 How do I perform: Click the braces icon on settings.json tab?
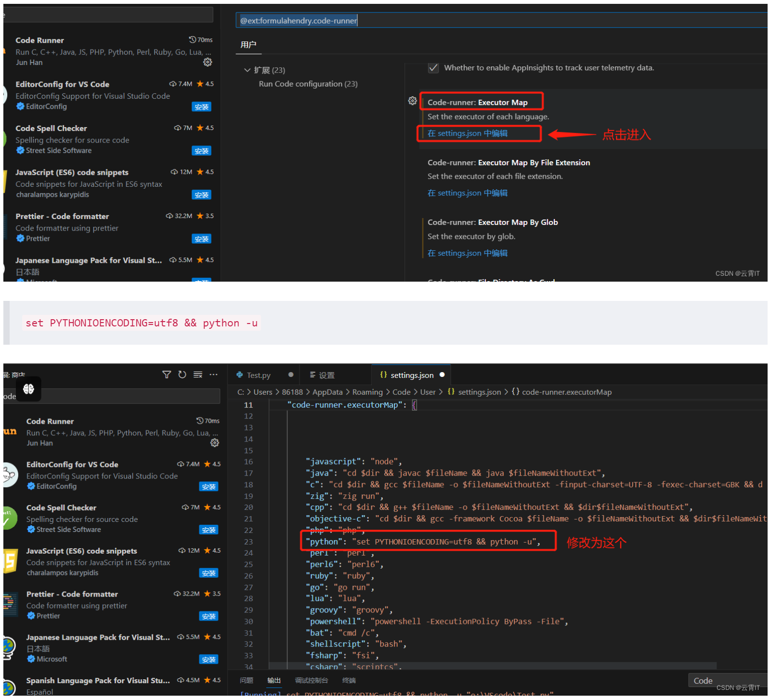pos(384,375)
